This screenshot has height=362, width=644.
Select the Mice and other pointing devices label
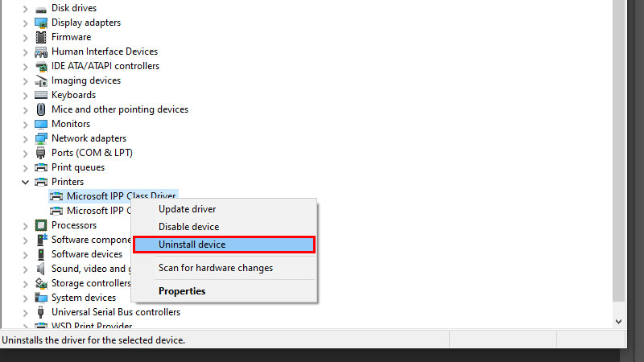[x=119, y=109]
